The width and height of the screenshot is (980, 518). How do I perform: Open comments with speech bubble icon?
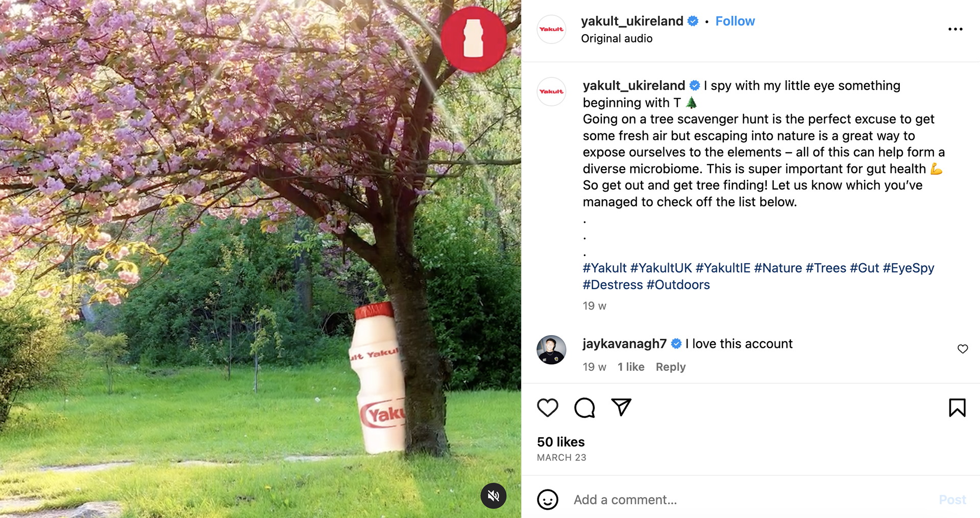point(584,408)
